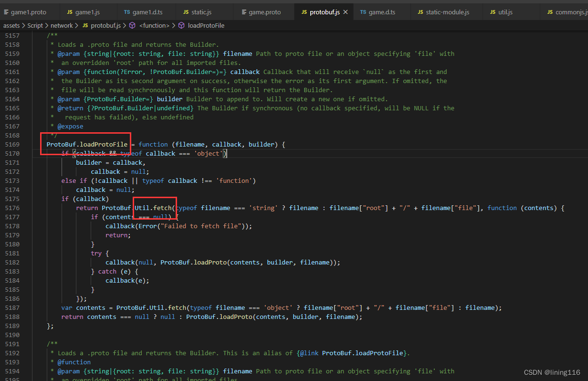Click the symbol icon beside loadProtoFile breadcrumb
This screenshot has height=381, width=588.
(181, 25)
